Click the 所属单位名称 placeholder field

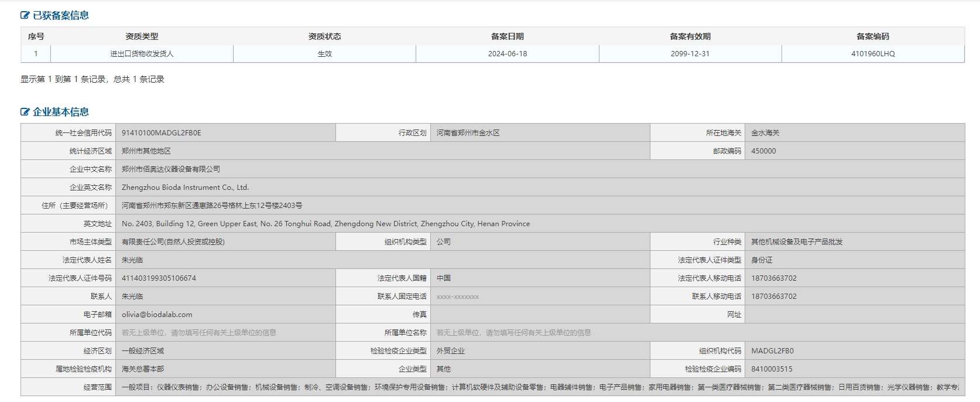[x=697, y=333]
